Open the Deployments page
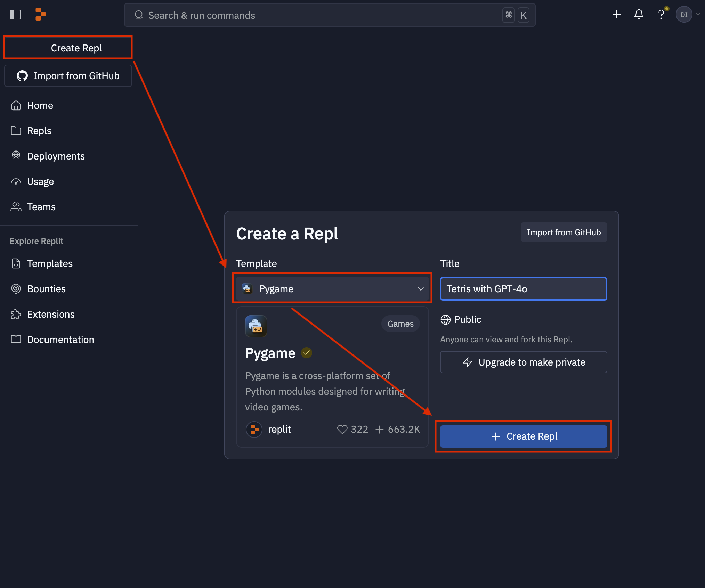This screenshot has height=588, width=705. pos(56,156)
